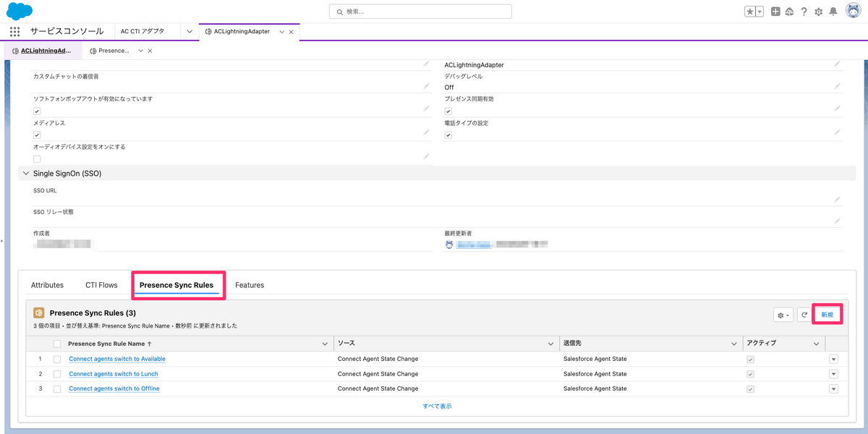Edit the プレゼンス同期有効 field pencil icon
Viewport: 868px width, 434px height.
pos(838,109)
